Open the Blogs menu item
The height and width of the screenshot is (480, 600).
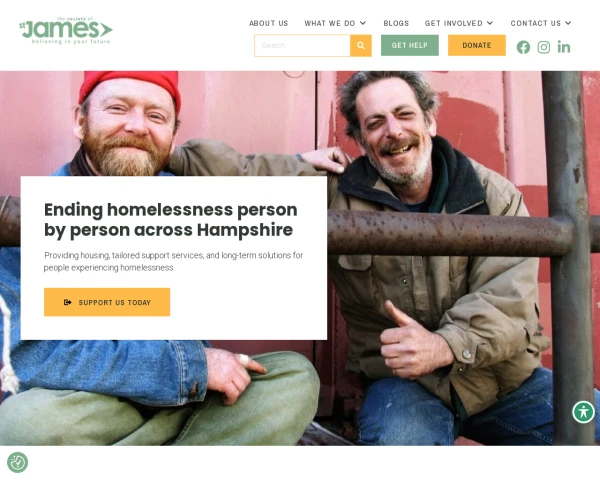[x=396, y=23]
